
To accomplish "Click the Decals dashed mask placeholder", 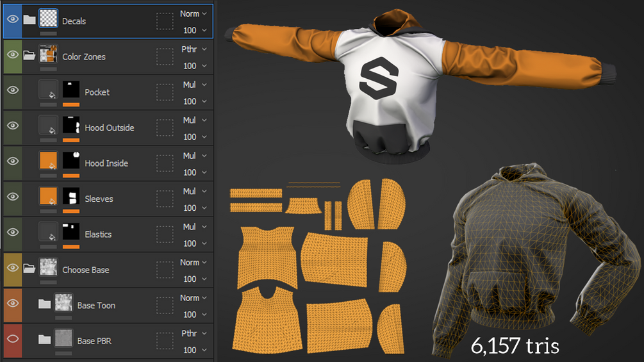I will (x=165, y=21).
